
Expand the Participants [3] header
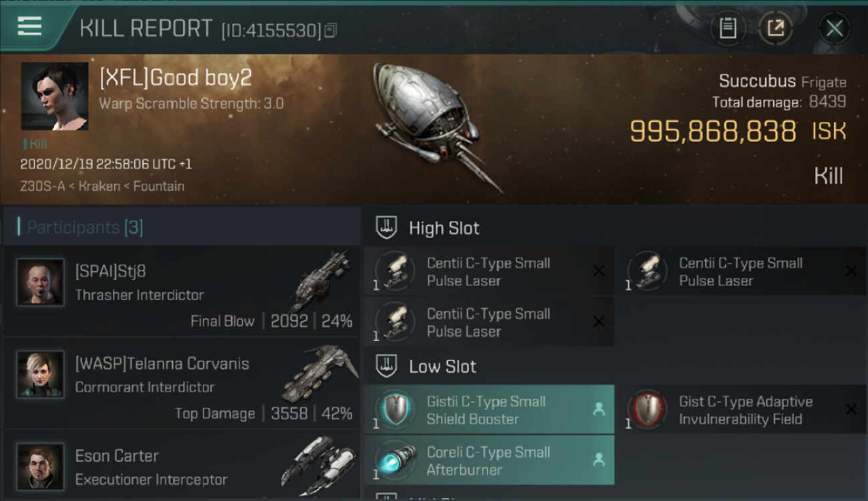(x=182, y=227)
